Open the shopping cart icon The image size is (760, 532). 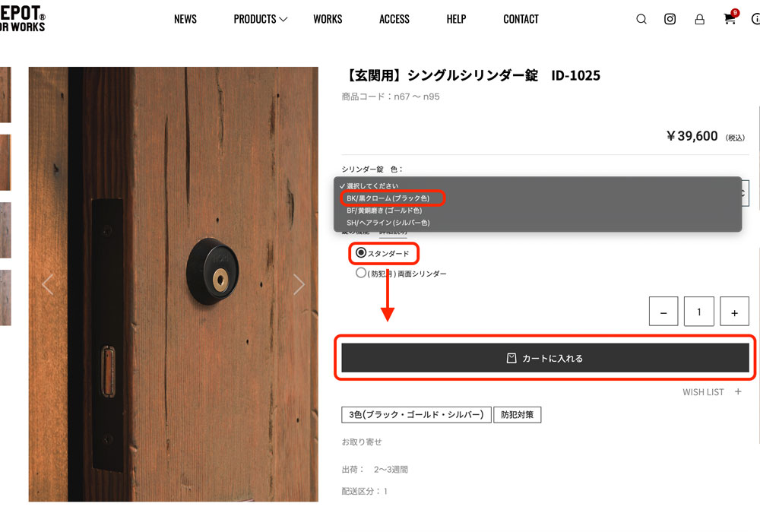pos(730,19)
